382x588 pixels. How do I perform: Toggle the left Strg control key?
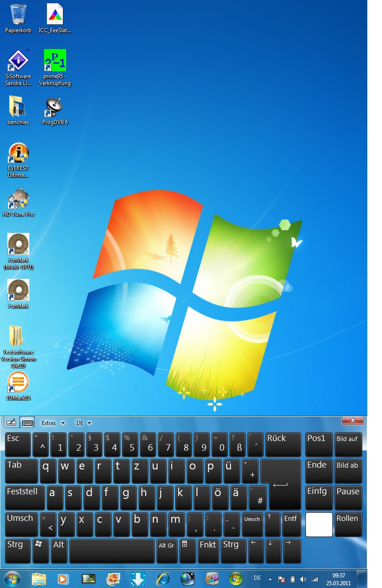pyautogui.click(x=18, y=551)
